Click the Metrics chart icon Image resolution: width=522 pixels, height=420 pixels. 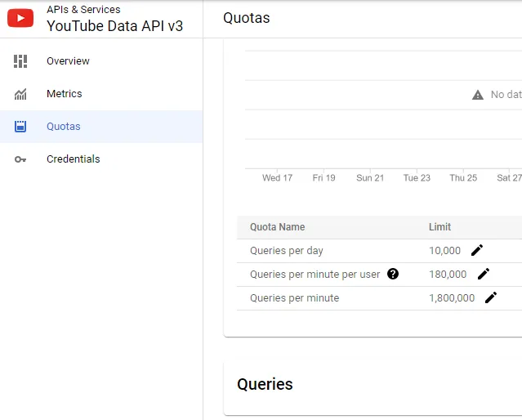[20, 94]
